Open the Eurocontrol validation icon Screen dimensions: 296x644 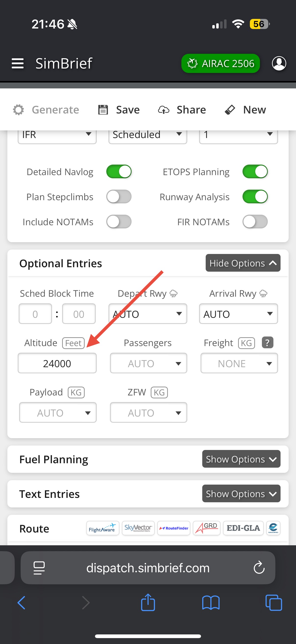click(273, 528)
